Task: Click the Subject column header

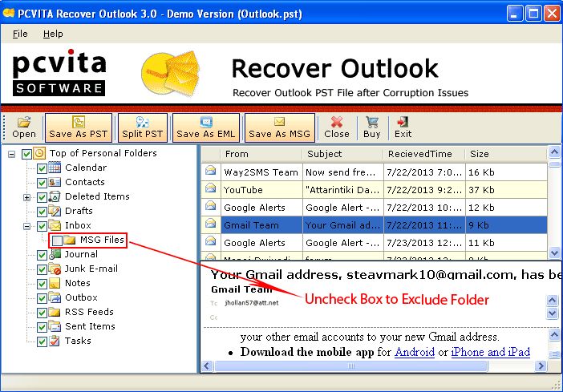Action: click(343, 154)
